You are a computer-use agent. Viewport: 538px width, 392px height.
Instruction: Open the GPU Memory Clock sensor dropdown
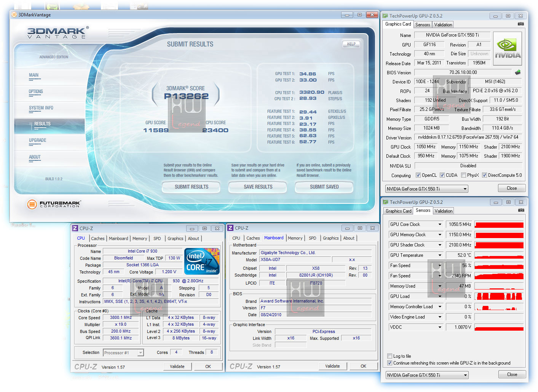pos(440,235)
